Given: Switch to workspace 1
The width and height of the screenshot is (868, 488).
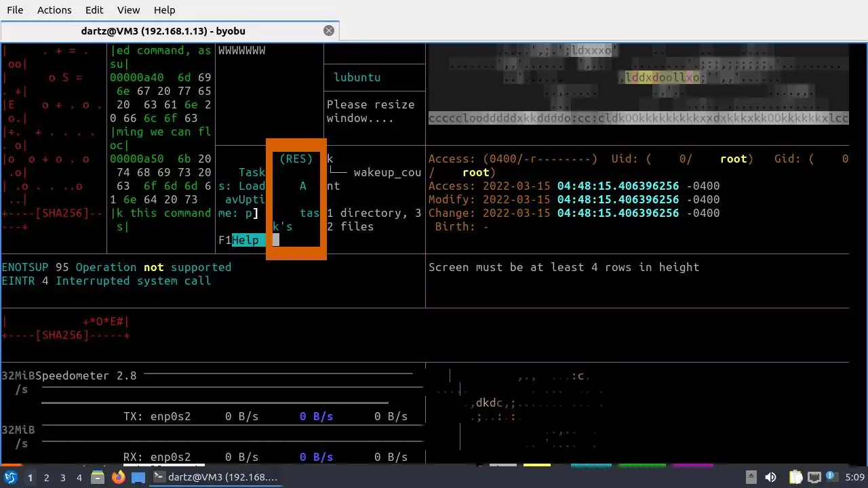Looking at the screenshot, I should [x=30, y=478].
